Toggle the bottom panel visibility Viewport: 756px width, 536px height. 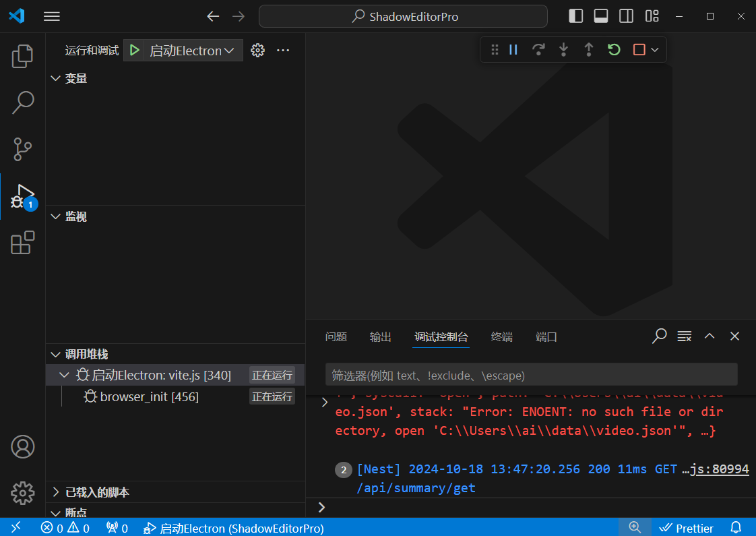click(x=601, y=16)
